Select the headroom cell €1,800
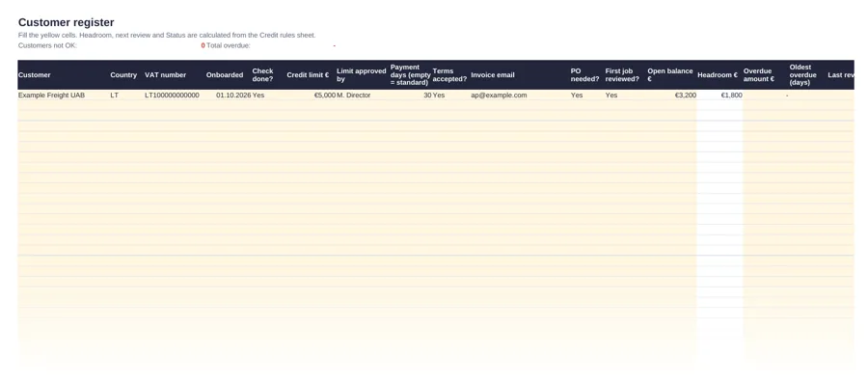868x383 pixels. (x=731, y=96)
